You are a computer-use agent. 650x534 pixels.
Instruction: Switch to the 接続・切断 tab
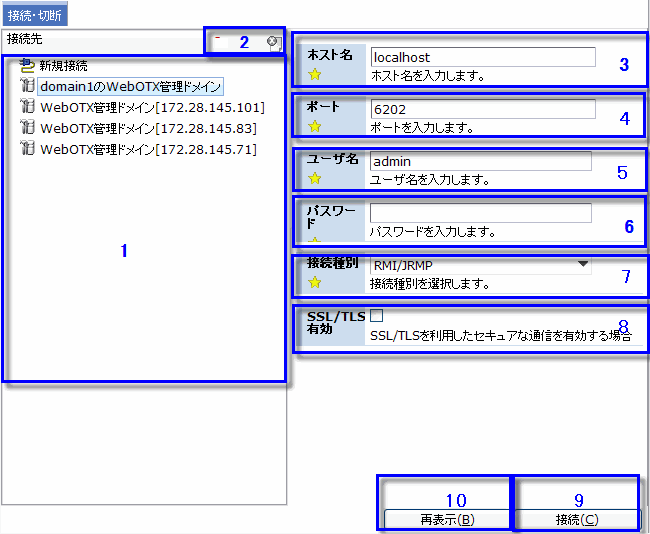[34, 16]
